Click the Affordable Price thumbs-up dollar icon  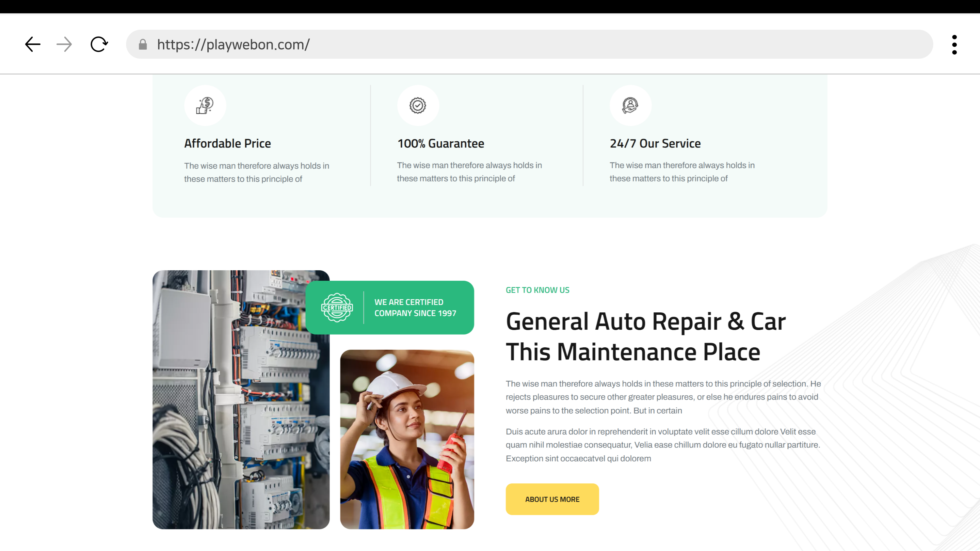[205, 105]
